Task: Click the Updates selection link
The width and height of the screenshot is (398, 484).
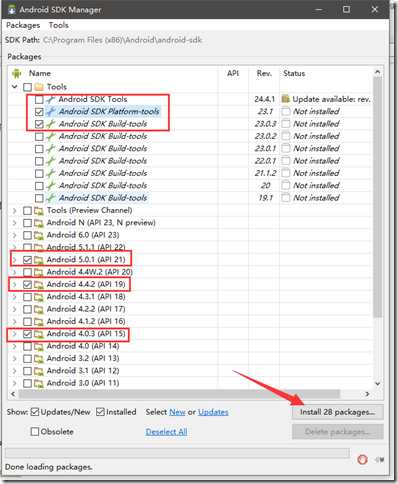Action: 213,412
